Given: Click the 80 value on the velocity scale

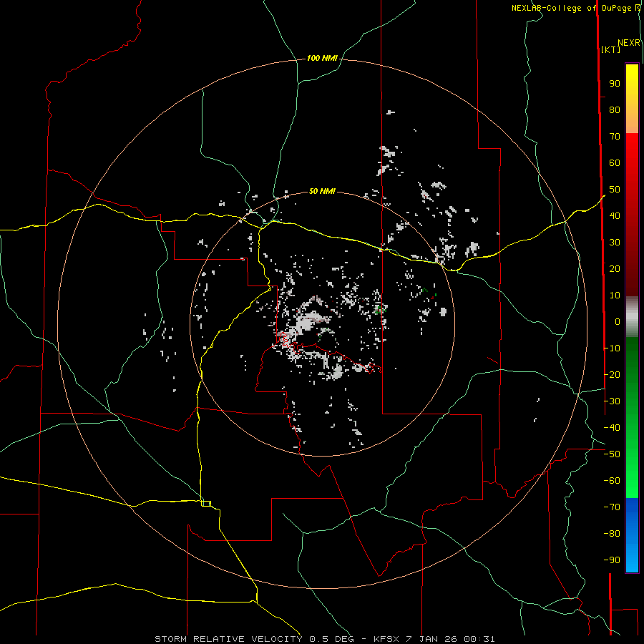Looking at the screenshot, I should [x=615, y=110].
